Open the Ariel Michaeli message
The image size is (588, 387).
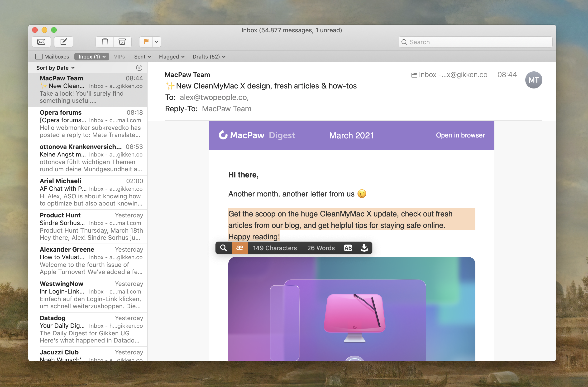[x=88, y=192]
